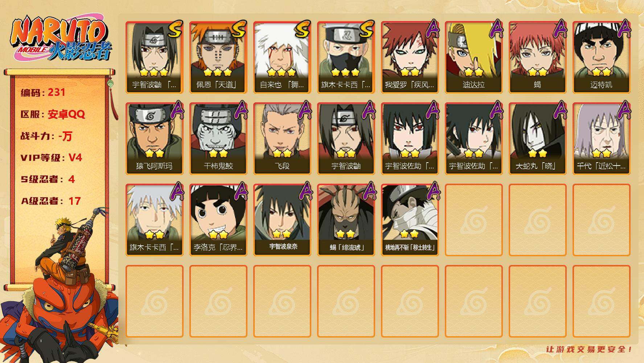Click the 编码: 231 account code text

[x=43, y=93]
